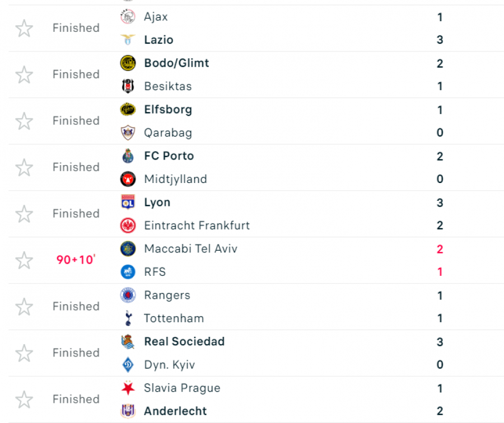
Task: Click the Ajax club crest icon
Action: 128,17
